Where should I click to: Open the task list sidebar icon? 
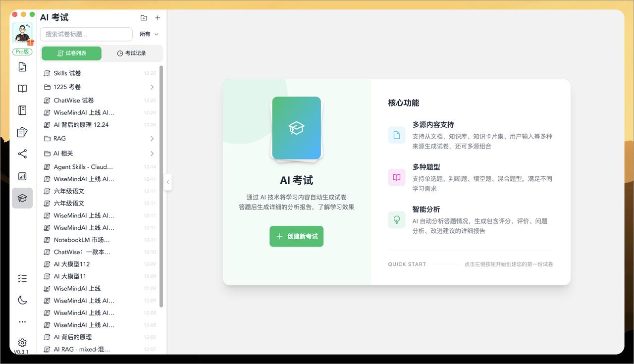pos(22,278)
